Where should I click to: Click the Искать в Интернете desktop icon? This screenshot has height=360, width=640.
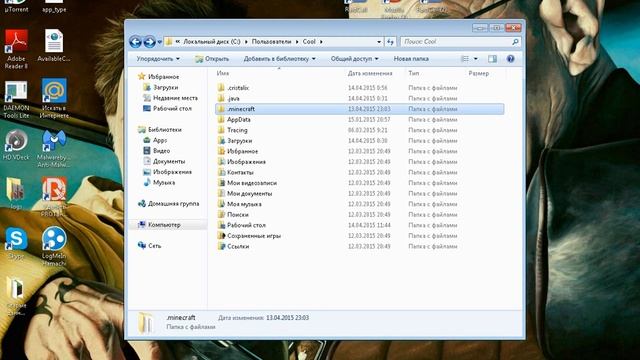[x=54, y=98]
